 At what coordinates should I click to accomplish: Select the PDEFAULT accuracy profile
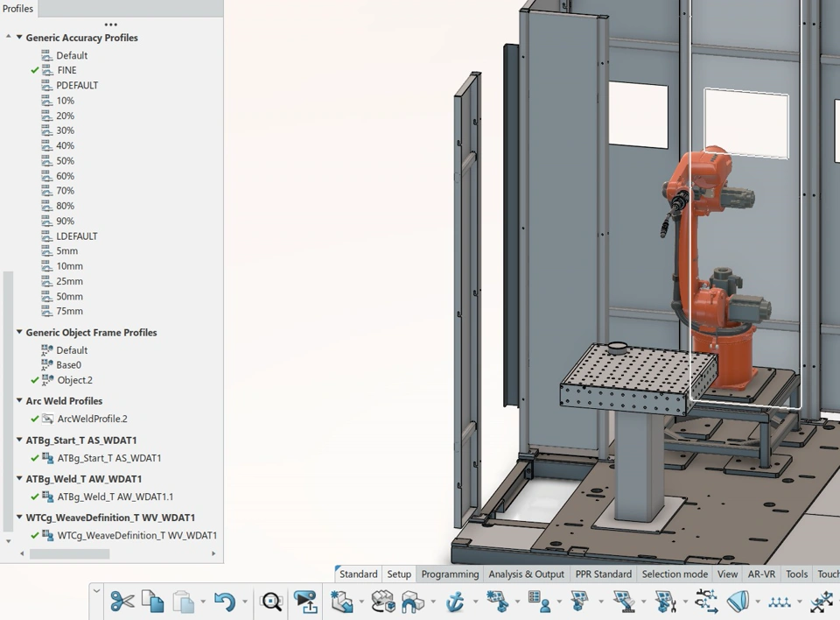point(77,85)
